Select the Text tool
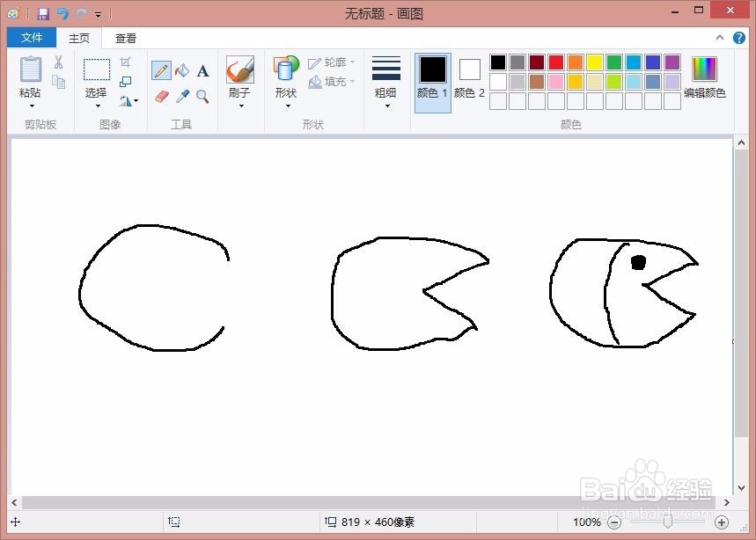Viewport: 756px width, 540px height. tap(203, 71)
